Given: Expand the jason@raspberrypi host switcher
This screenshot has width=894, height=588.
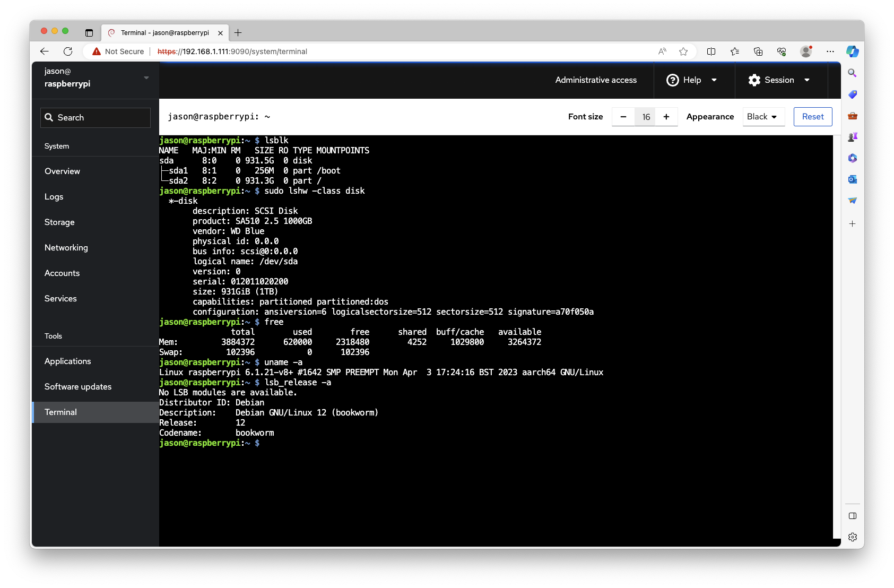Looking at the screenshot, I should (x=96, y=78).
